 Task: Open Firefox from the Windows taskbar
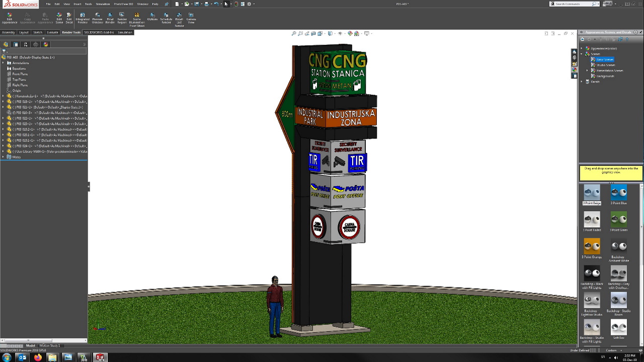pyautogui.click(x=37, y=357)
